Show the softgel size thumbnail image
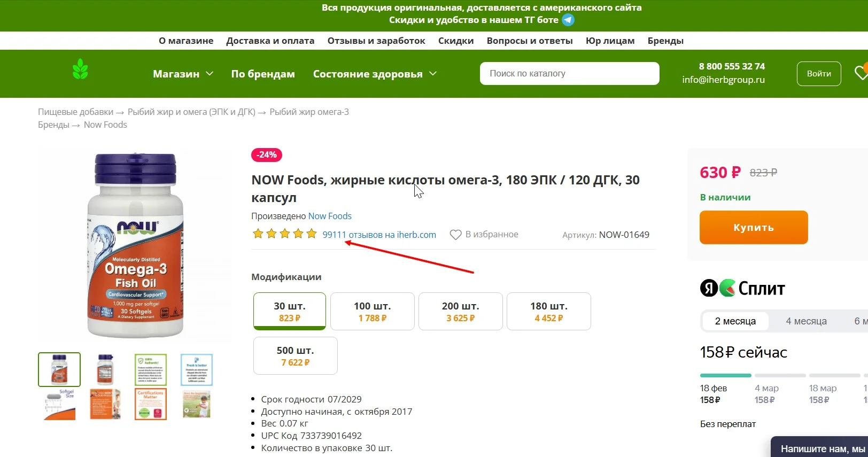The width and height of the screenshot is (868, 457). pos(59,404)
